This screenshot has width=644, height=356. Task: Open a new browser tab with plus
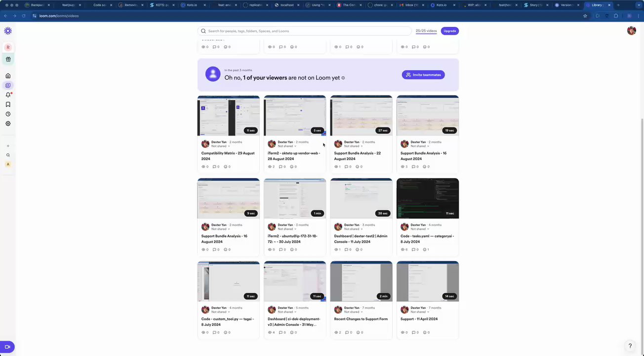click(x=618, y=5)
